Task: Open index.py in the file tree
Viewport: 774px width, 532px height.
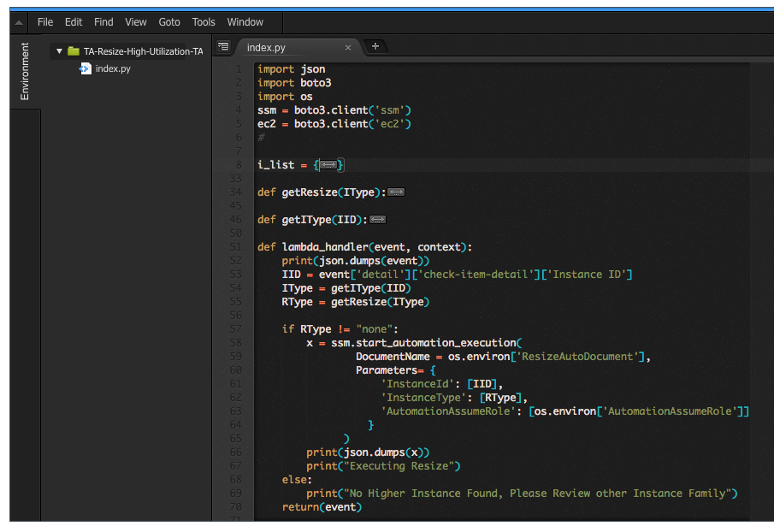Action: (113, 68)
